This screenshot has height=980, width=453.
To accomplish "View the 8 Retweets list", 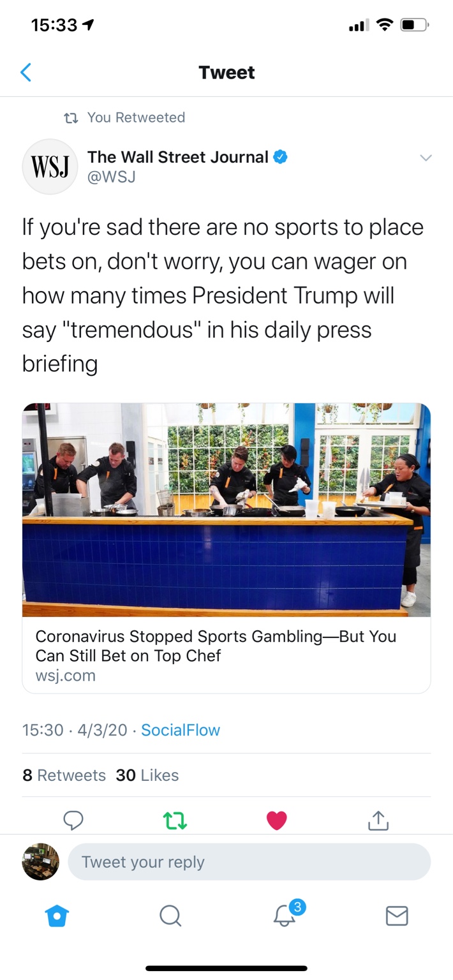I will pos(64,775).
